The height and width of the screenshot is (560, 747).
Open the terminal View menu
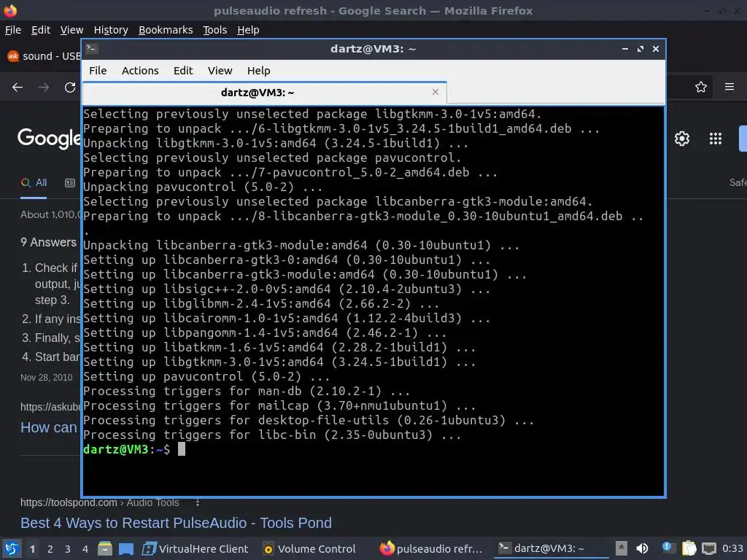click(220, 71)
